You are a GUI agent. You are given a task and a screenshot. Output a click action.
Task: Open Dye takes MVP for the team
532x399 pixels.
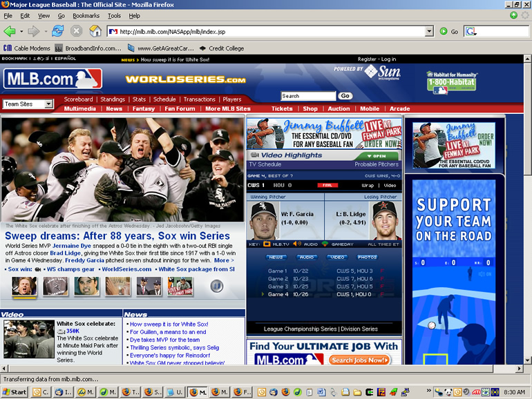(165, 340)
